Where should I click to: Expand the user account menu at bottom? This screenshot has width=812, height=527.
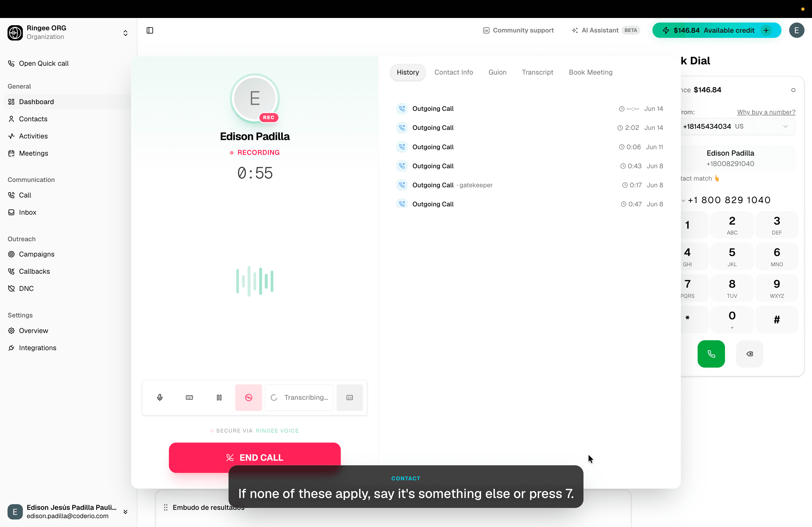(125, 512)
